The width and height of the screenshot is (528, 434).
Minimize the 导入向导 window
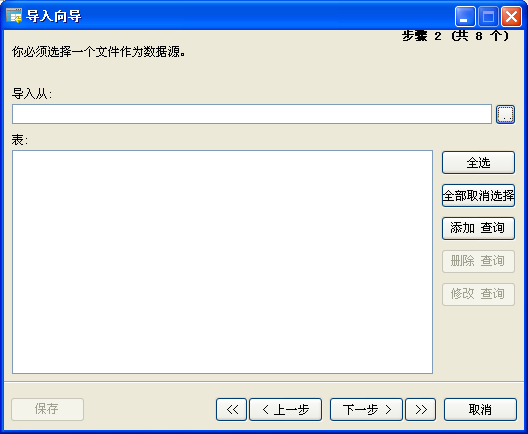pyautogui.click(x=465, y=16)
